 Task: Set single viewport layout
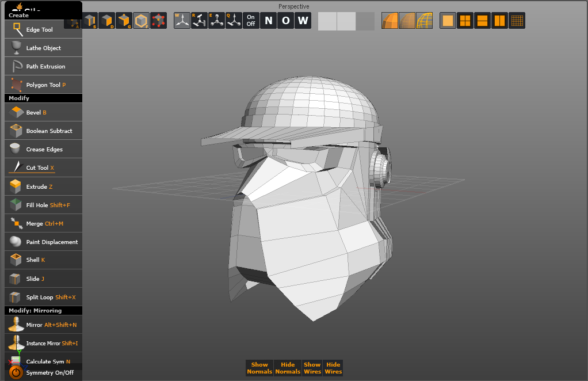click(448, 21)
